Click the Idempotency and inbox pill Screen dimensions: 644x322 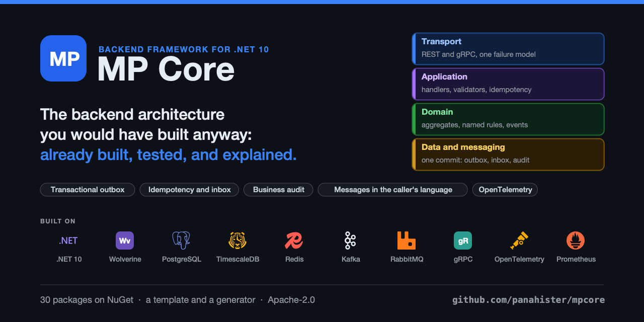190,190
